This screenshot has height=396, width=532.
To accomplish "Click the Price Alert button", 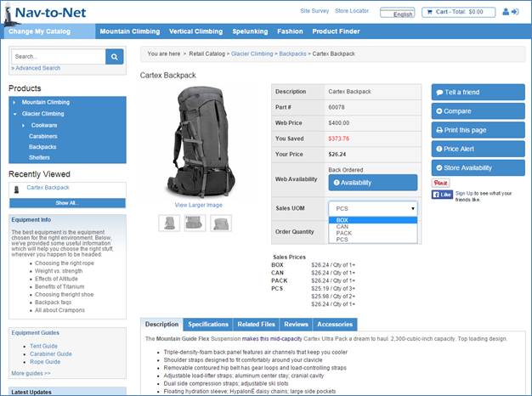I will 478,149.
